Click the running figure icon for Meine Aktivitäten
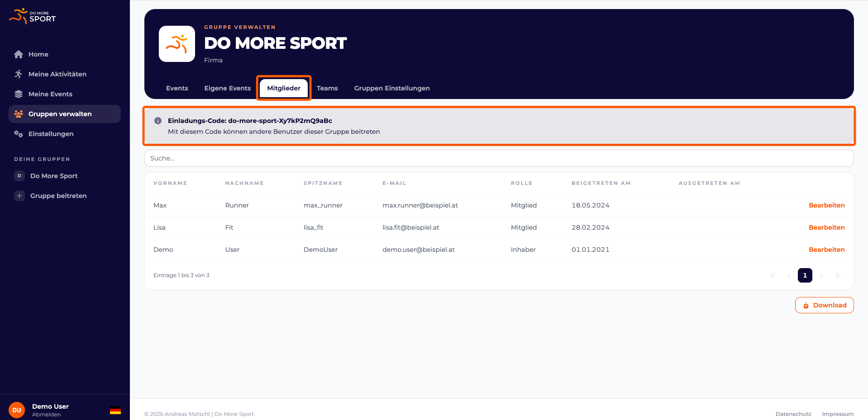 19,74
